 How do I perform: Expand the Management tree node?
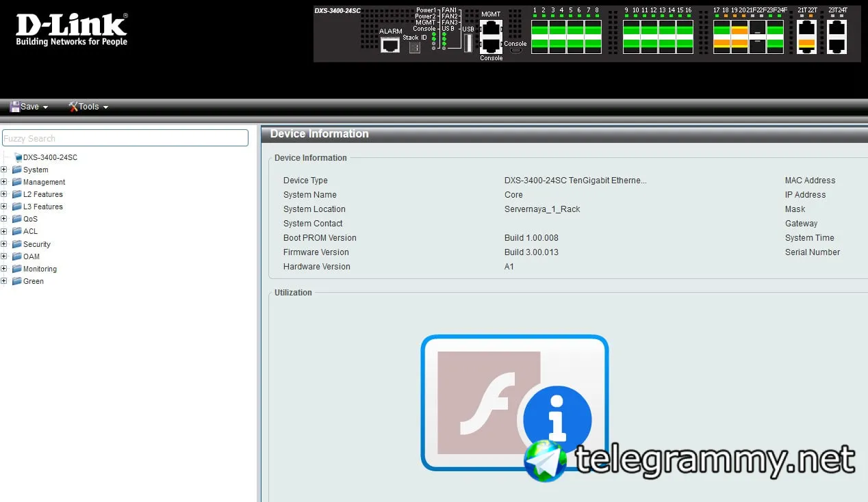pyautogui.click(x=4, y=182)
